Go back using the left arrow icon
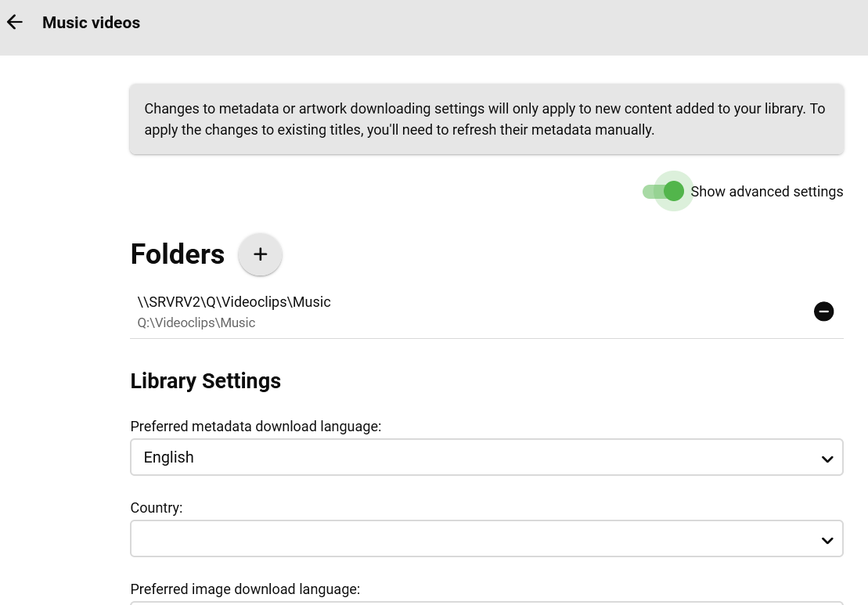Viewport: 868px width, 605px height. 15,23
